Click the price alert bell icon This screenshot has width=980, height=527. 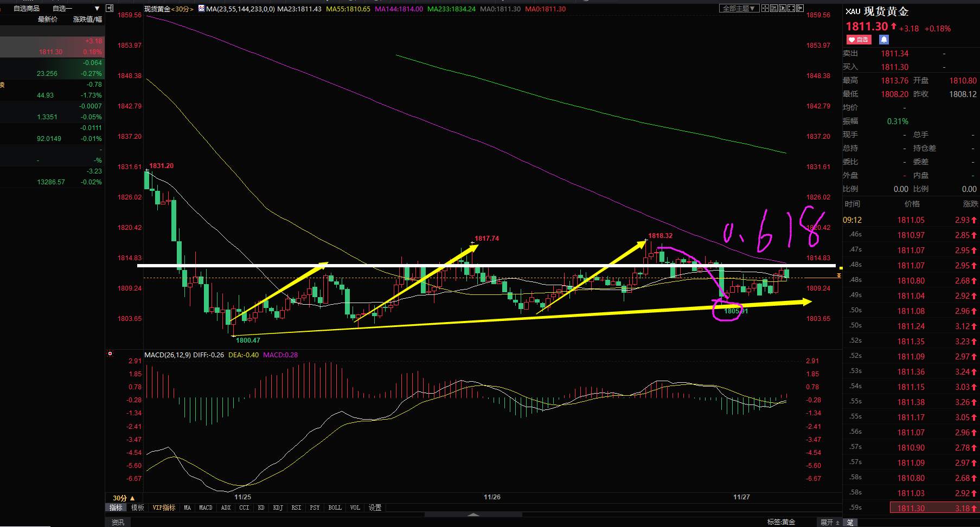click(884, 40)
